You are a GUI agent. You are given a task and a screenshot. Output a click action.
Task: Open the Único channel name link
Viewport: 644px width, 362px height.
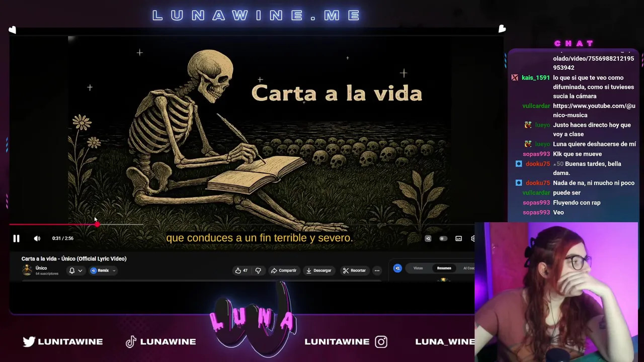point(41,268)
